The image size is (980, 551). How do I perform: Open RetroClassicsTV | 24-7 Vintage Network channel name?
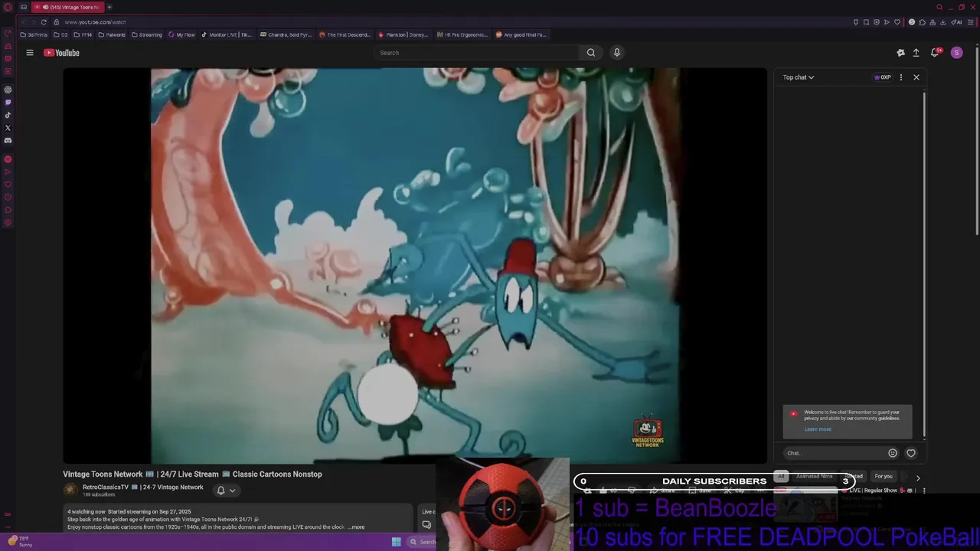(x=143, y=487)
